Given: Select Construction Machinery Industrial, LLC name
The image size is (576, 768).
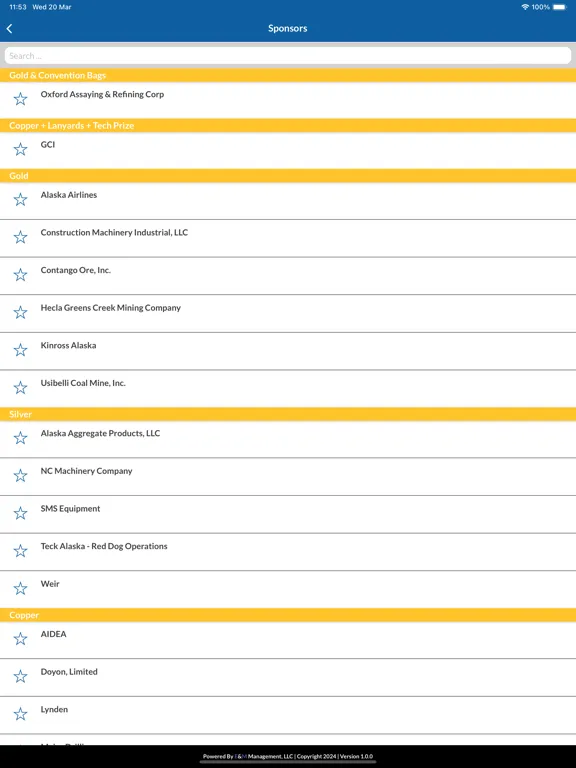Looking at the screenshot, I should pos(114,233).
